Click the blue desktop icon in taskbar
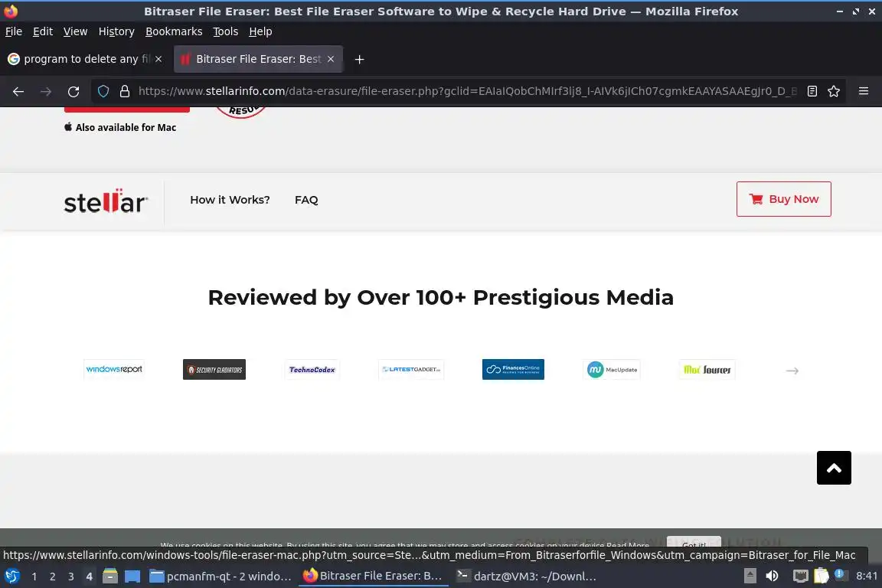Image resolution: width=882 pixels, height=588 pixels. pyautogui.click(x=132, y=577)
